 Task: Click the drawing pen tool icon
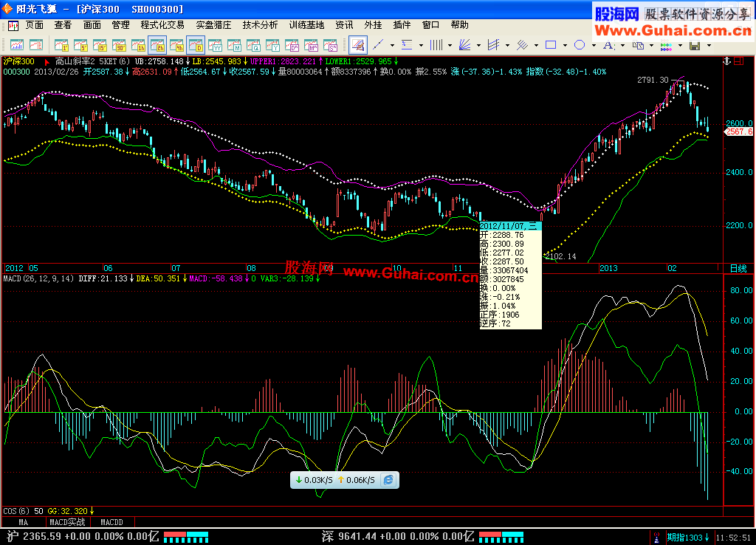357,45
